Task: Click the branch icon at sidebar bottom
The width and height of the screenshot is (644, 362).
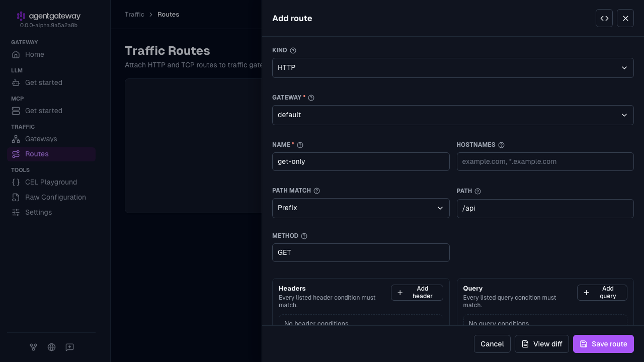Action: pyautogui.click(x=33, y=347)
